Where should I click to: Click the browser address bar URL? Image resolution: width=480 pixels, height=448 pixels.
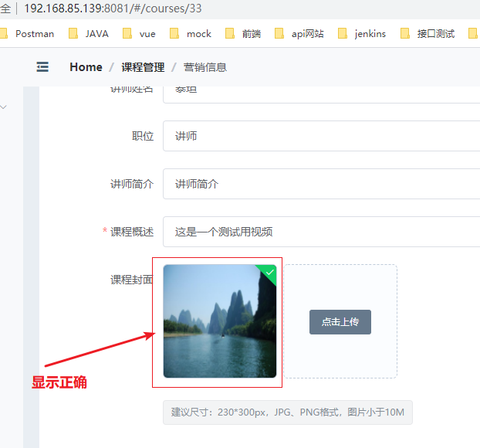tap(113, 8)
